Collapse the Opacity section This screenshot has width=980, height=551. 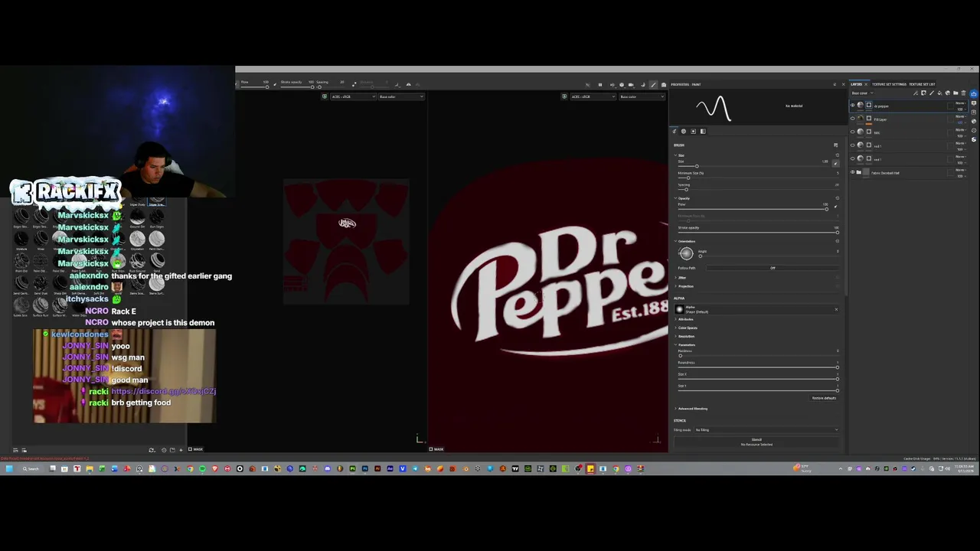coord(675,198)
